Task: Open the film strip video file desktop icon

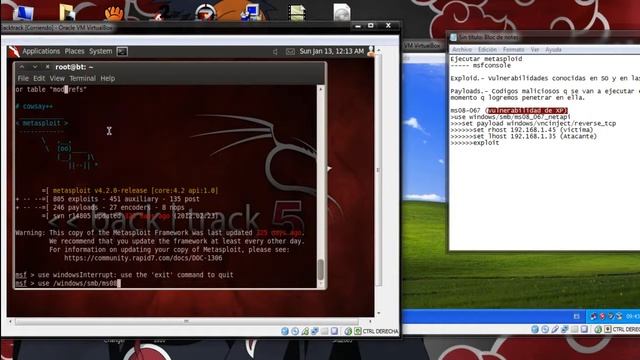Action: (297, 13)
